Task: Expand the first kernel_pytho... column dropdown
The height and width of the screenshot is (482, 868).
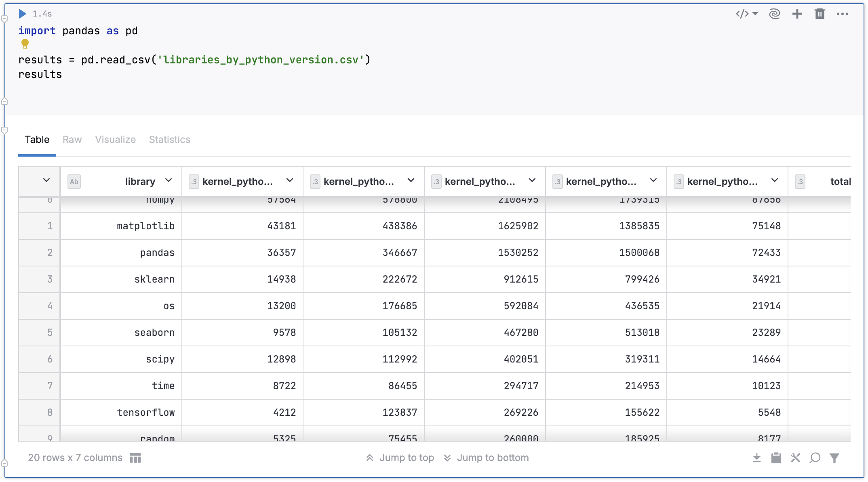Action: (290, 180)
